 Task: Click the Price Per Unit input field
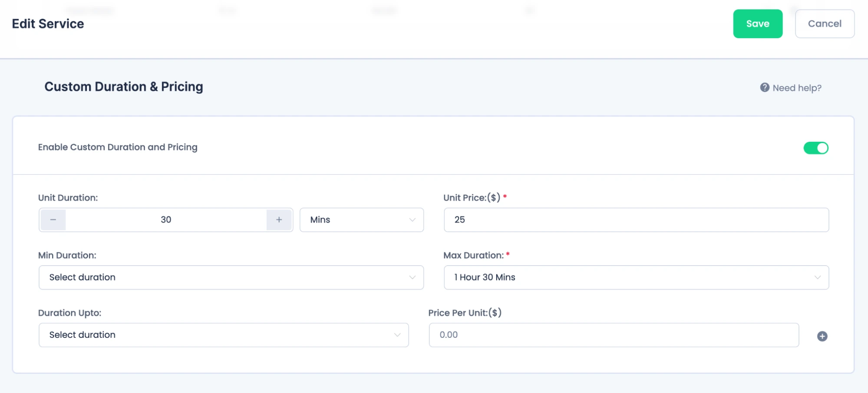[x=614, y=335]
